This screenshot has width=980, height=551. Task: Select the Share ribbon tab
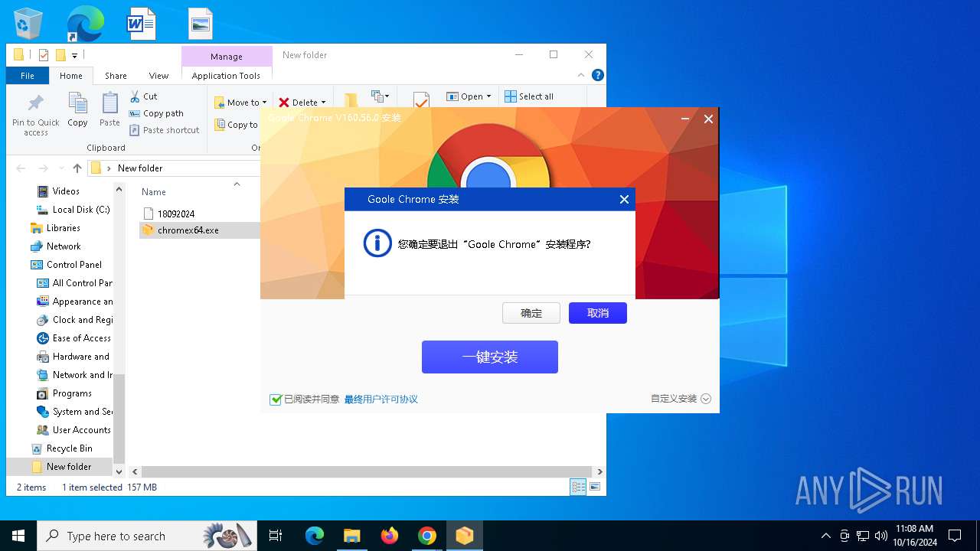click(x=116, y=76)
